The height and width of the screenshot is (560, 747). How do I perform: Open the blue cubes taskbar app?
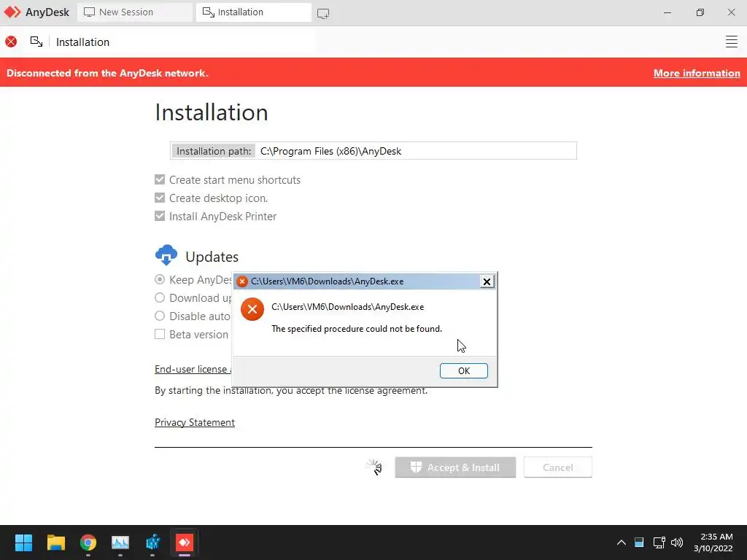[x=152, y=542]
